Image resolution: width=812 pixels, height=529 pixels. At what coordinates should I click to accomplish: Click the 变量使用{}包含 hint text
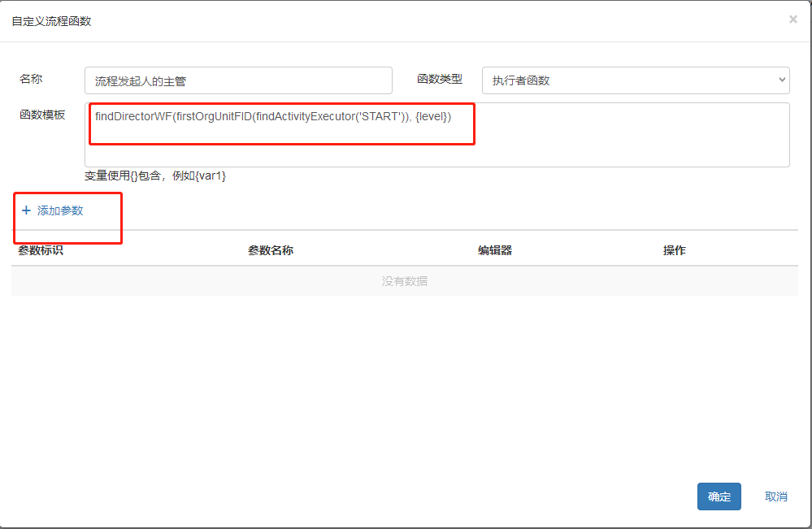point(155,176)
